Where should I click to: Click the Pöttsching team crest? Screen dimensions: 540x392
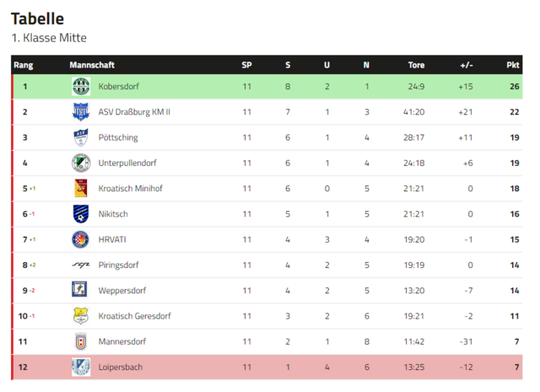(81, 137)
